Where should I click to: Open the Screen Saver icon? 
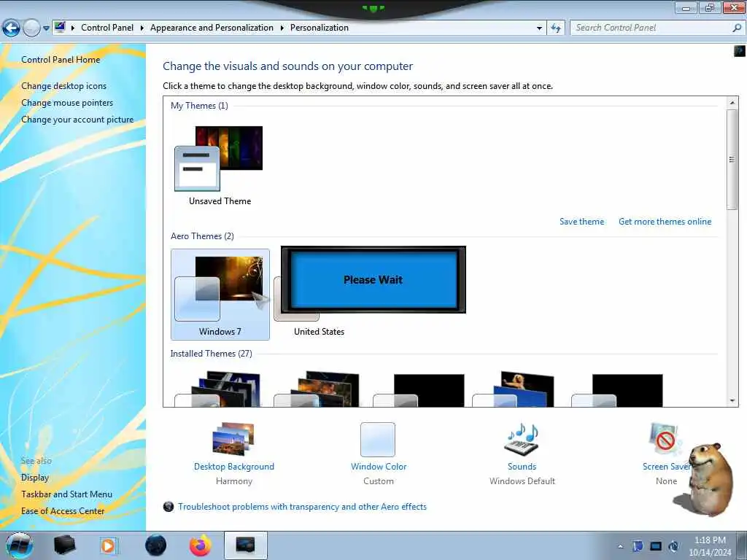(665, 438)
